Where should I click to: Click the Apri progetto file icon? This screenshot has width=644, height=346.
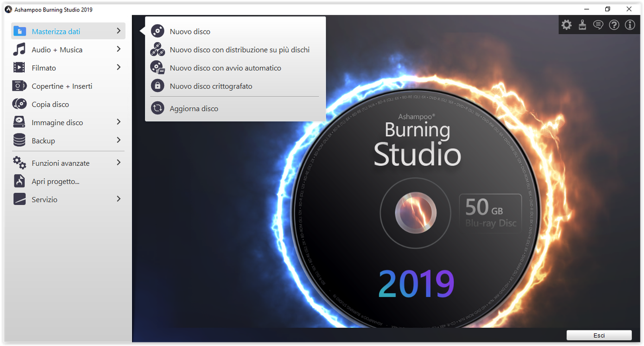(19, 181)
